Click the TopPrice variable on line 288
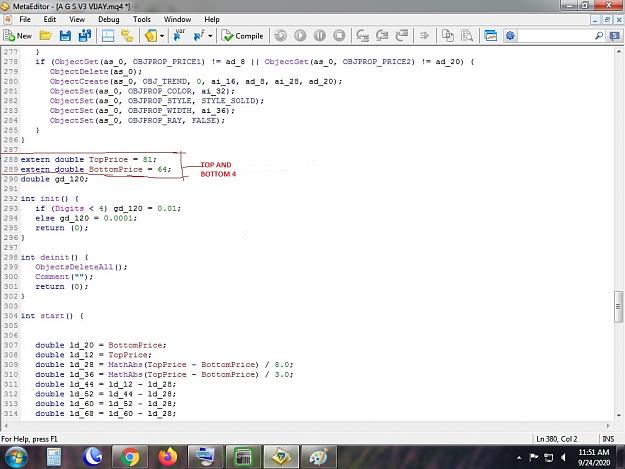Viewport: 625px width, 469px height. pyautogui.click(x=108, y=159)
